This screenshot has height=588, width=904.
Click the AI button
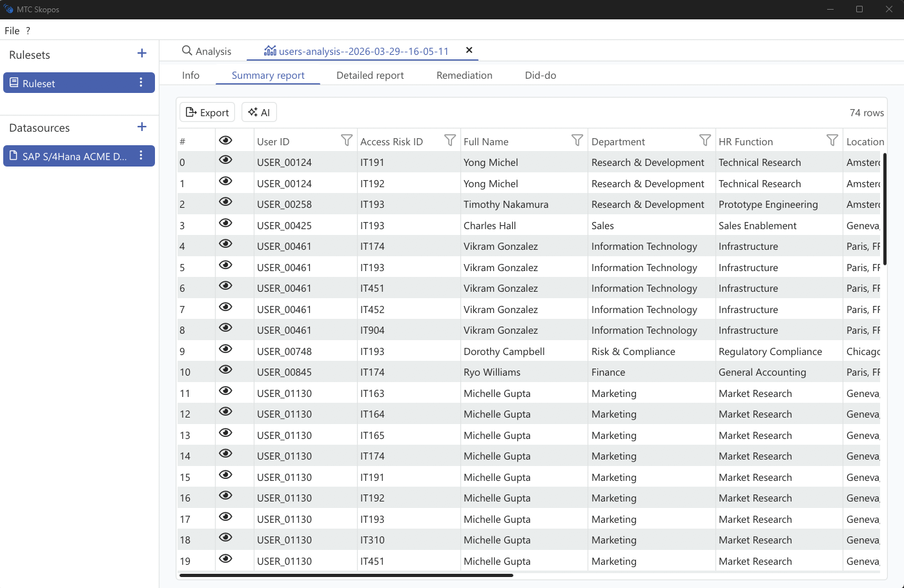pyautogui.click(x=259, y=112)
